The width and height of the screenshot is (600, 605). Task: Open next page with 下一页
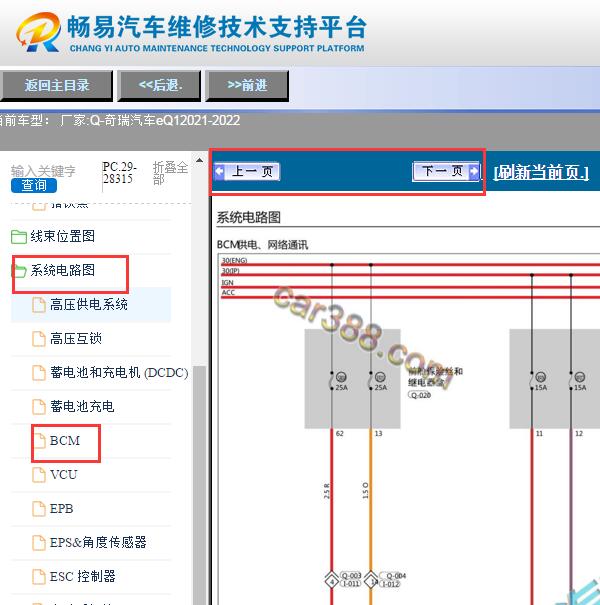pyautogui.click(x=446, y=171)
